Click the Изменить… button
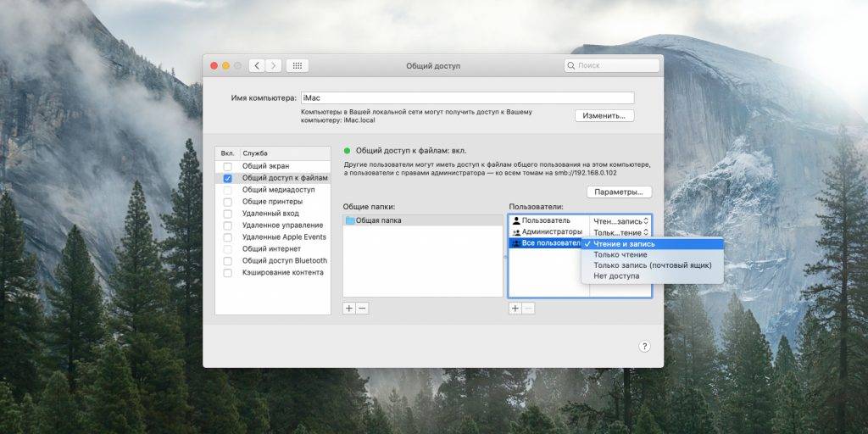868x434 pixels. pos(604,115)
